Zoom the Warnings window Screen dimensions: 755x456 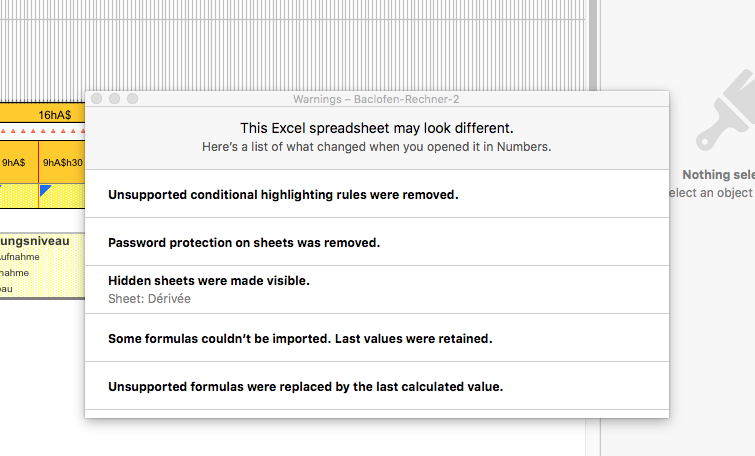click(131, 99)
